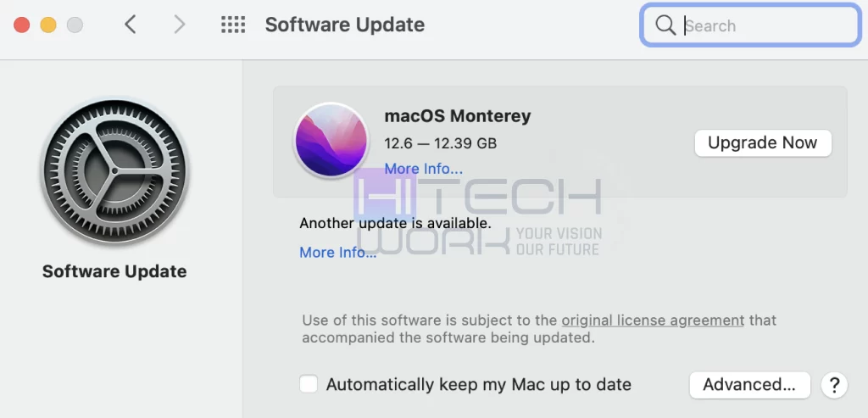
Task: Open the original license agreement link
Action: coord(653,320)
